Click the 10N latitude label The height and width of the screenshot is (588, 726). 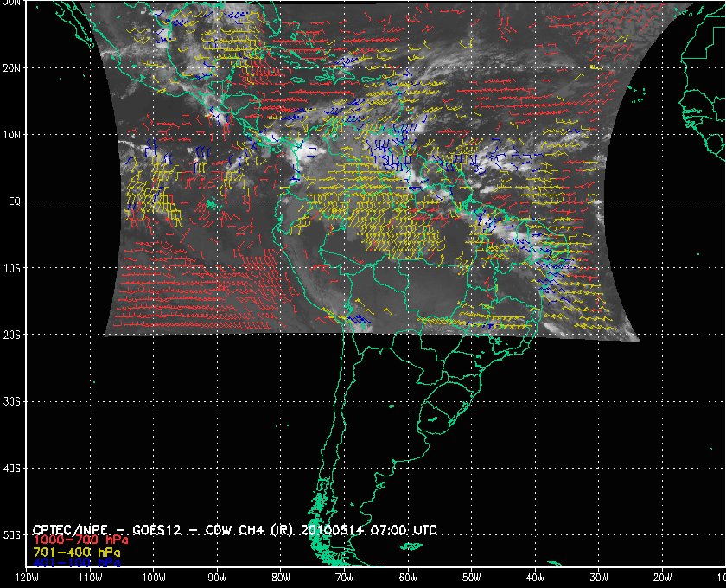(x=11, y=135)
